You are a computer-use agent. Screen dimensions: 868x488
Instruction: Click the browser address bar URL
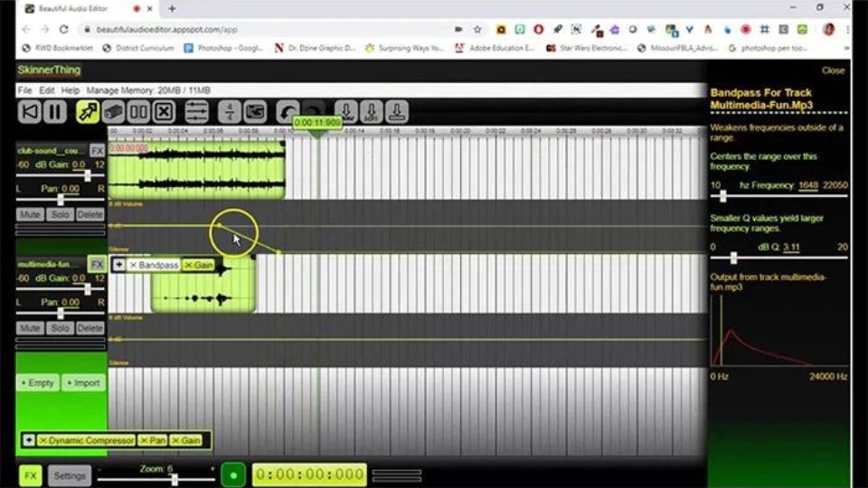[x=166, y=29]
